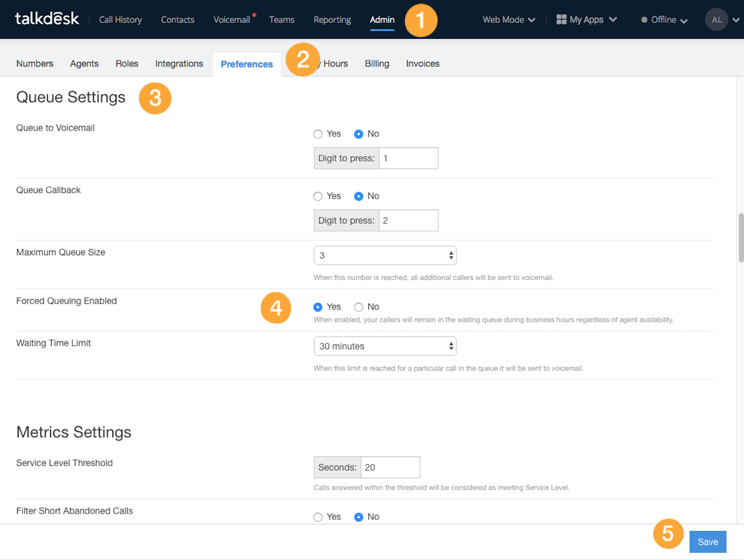Select Yes for Queue Callback
Viewport: 744px width, 560px height.
click(x=318, y=196)
